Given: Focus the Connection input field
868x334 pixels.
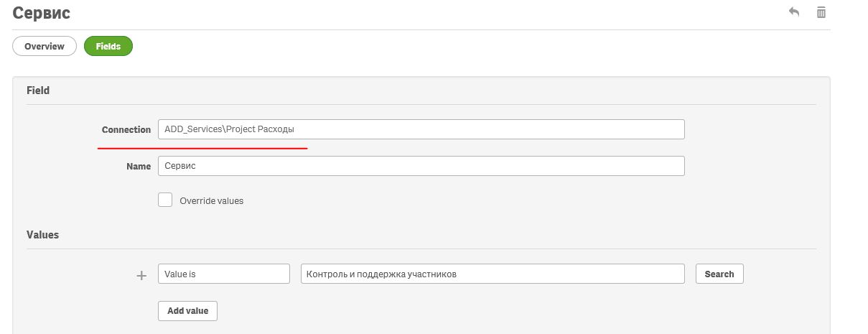Looking at the screenshot, I should pos(421,129).
